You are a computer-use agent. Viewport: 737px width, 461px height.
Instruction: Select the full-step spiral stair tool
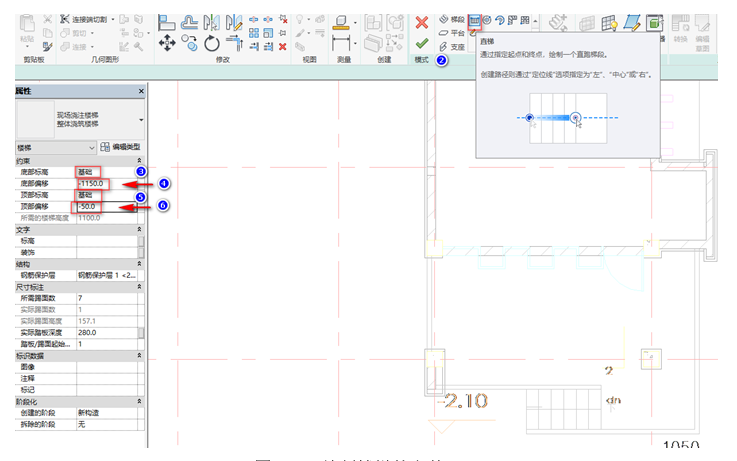click(487, 20)
